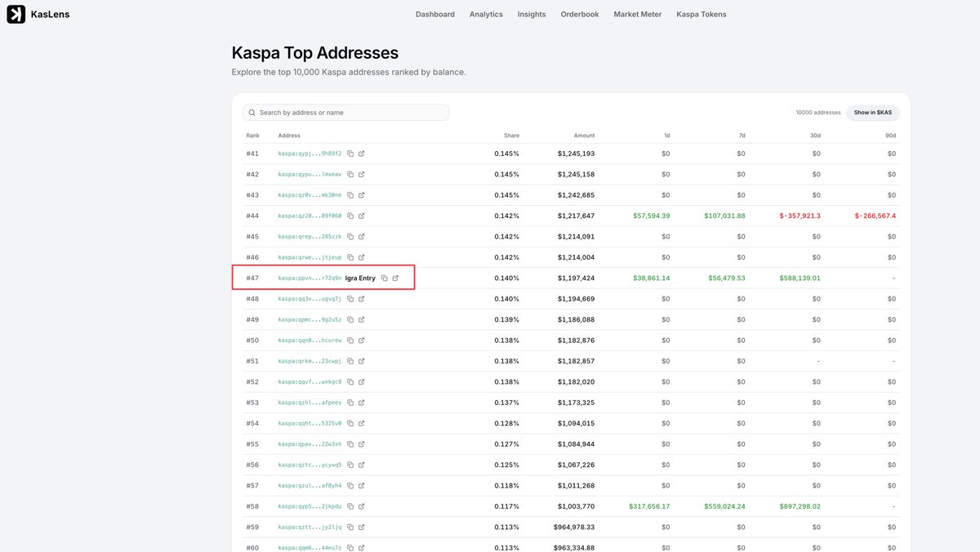Copy address of rank #41
Image resolution: width=980 pixels, height=552 pixels.
click(350, 154)
